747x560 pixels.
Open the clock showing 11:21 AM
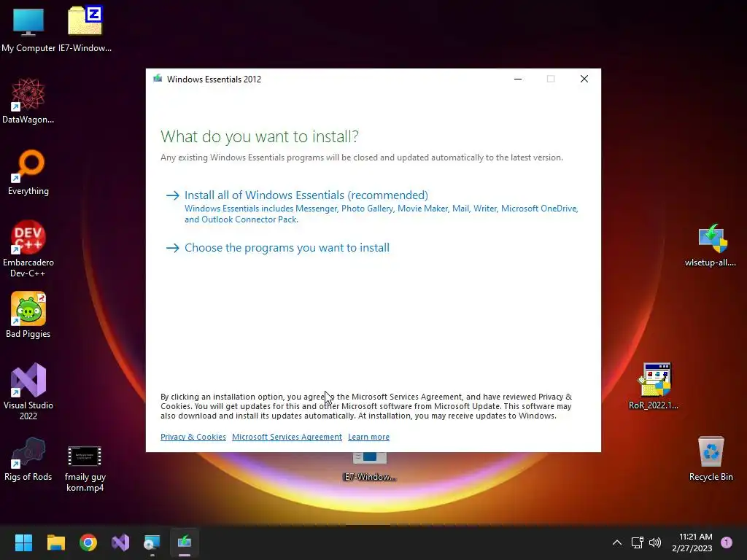pyautogui.click(x=692, y=542)
